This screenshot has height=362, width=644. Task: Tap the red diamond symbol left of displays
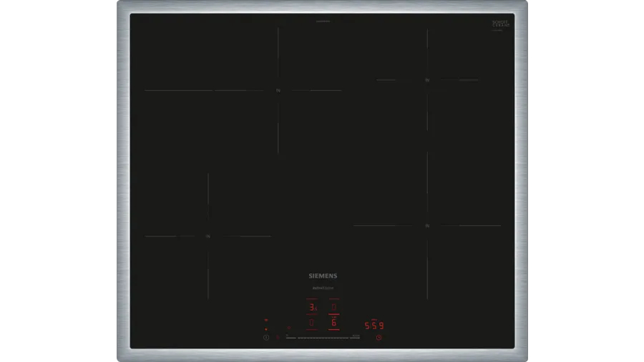[289, 329]
